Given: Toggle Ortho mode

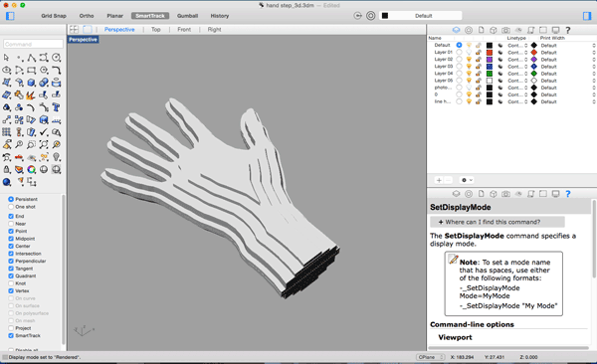Looking at the screenshot, I should click(87, 16).
